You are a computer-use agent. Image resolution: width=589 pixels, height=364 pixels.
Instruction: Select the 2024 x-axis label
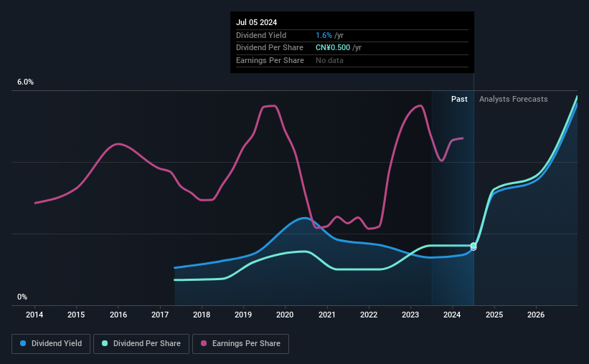click(452, 315)
